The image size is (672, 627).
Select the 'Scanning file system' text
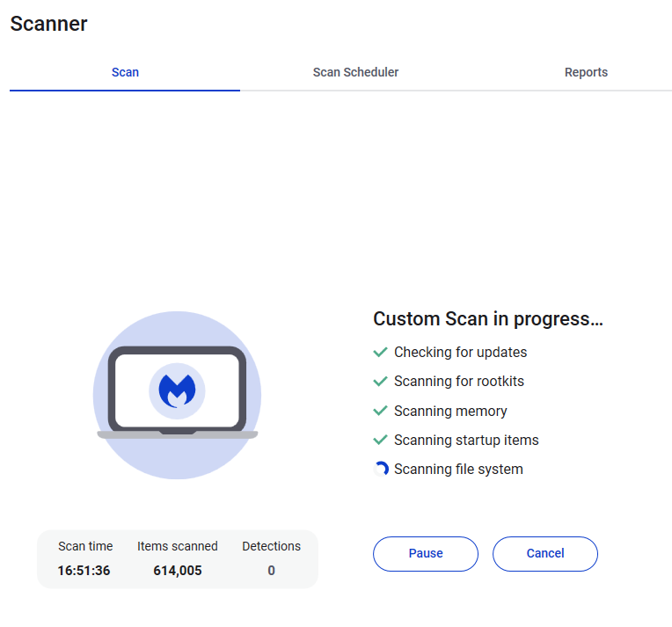tap(458, 470)
